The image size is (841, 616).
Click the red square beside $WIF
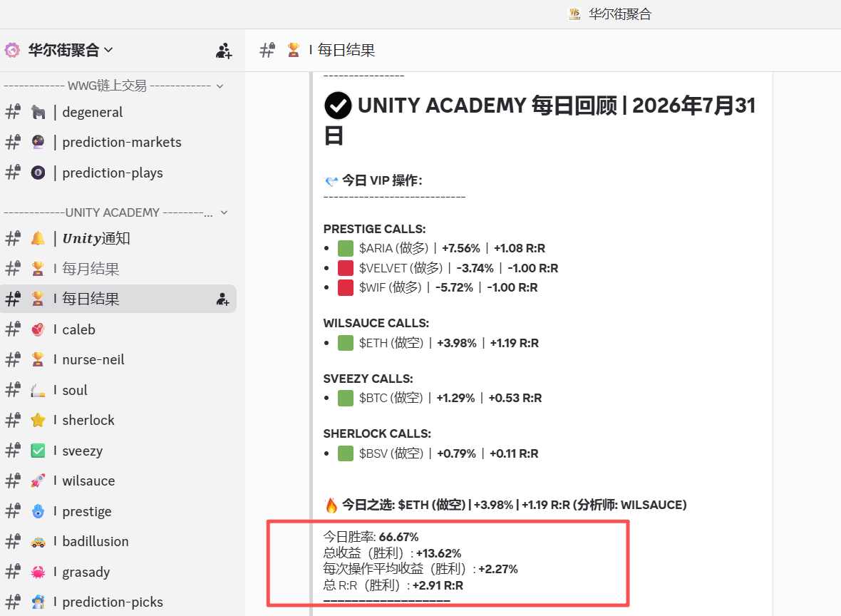tap(346, 287)
